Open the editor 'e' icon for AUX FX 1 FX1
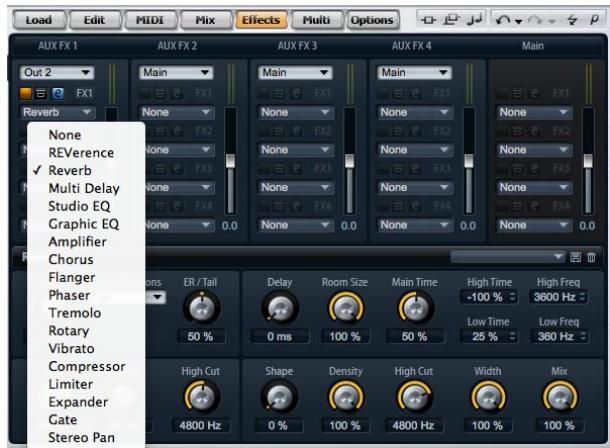Screen dimensions: 610x448 click(58, 93)
